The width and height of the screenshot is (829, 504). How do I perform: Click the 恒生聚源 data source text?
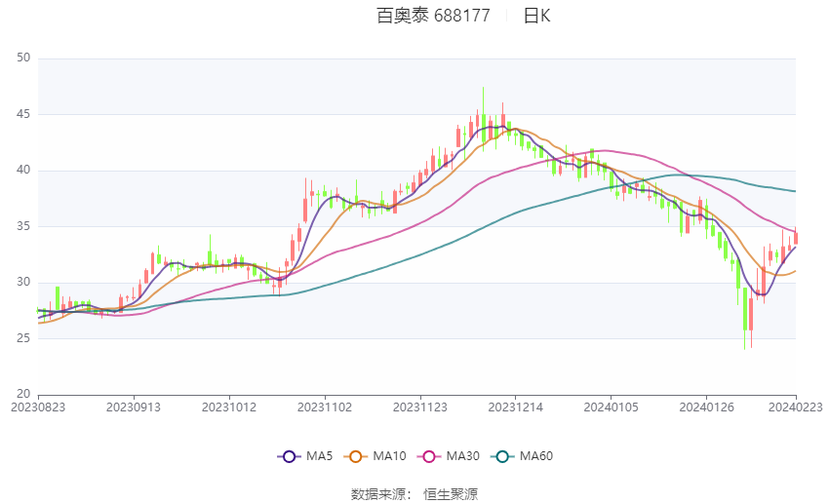[451, 494]
